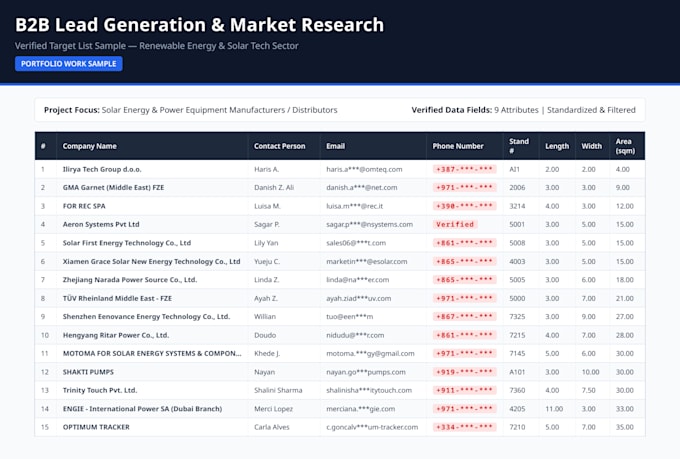Click contact person Carla Alves
Image resolution: width=680 pixels, height=459 pixels.
pyautogui.click(x=271, y=427)
